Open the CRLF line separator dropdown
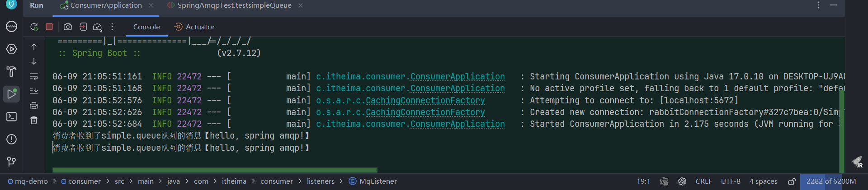 tap(703, 181)
